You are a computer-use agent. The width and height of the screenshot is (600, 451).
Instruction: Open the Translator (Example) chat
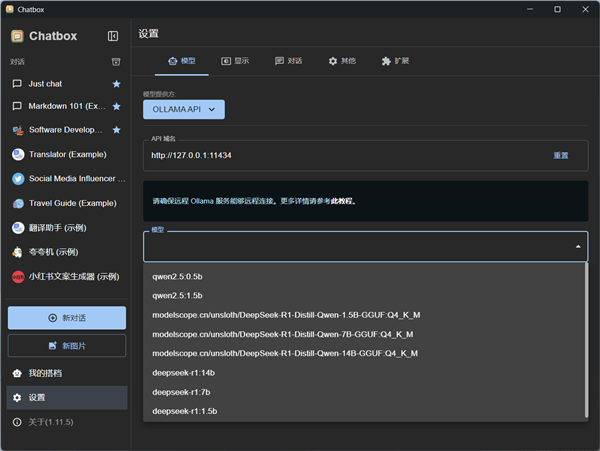[66, 154]
